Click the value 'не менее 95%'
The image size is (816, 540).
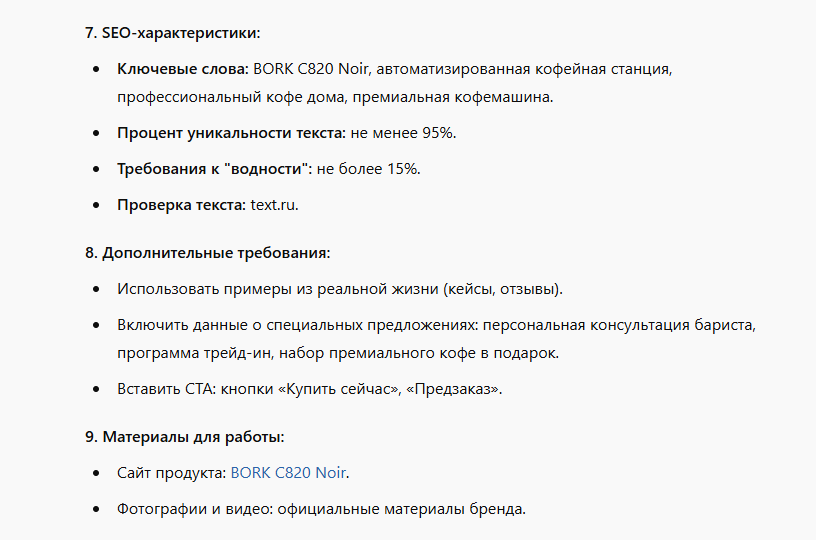coord(401,133)
